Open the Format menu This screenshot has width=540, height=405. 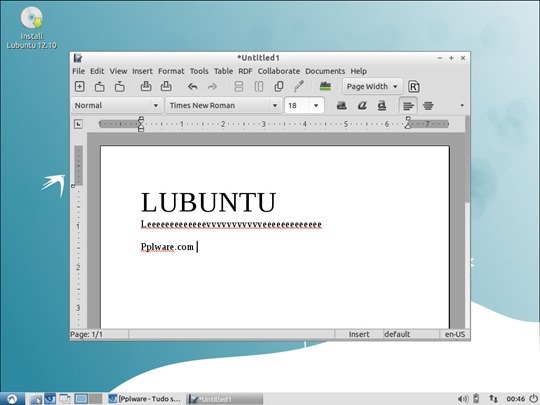(x=171, y=71)
